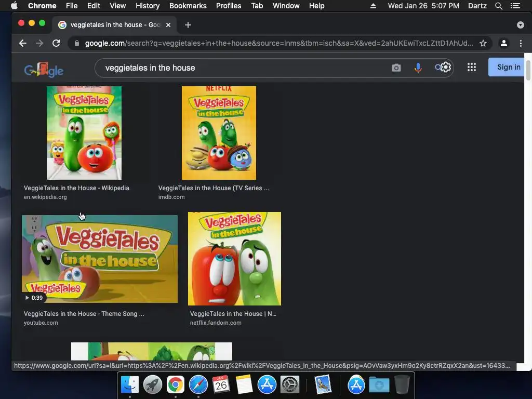The height and width of the screenshot is (399, 532).
Task: Click the page vertical scrollbar
Action: [x=528, y=71]
